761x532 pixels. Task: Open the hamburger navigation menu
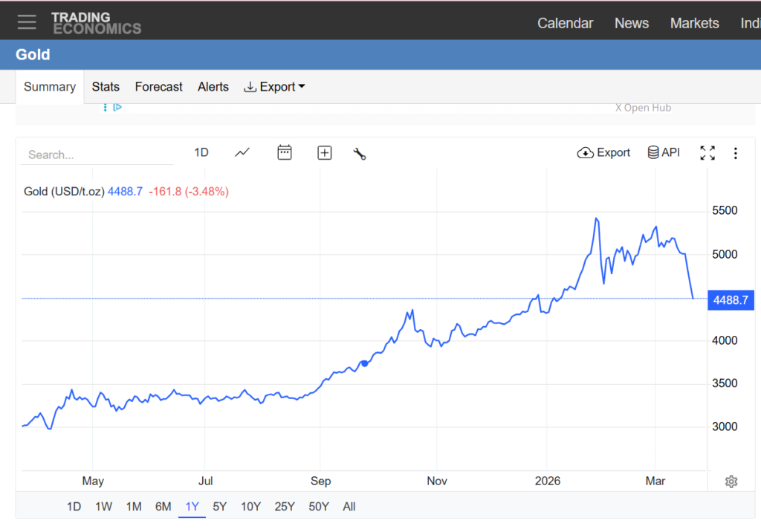point(27,22)
